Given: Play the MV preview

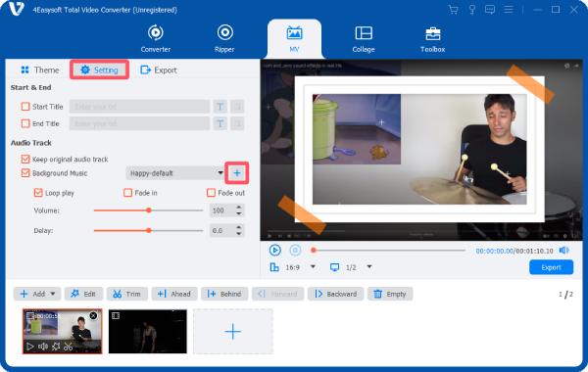Looking at the screenshot, I should click(274, 251).
